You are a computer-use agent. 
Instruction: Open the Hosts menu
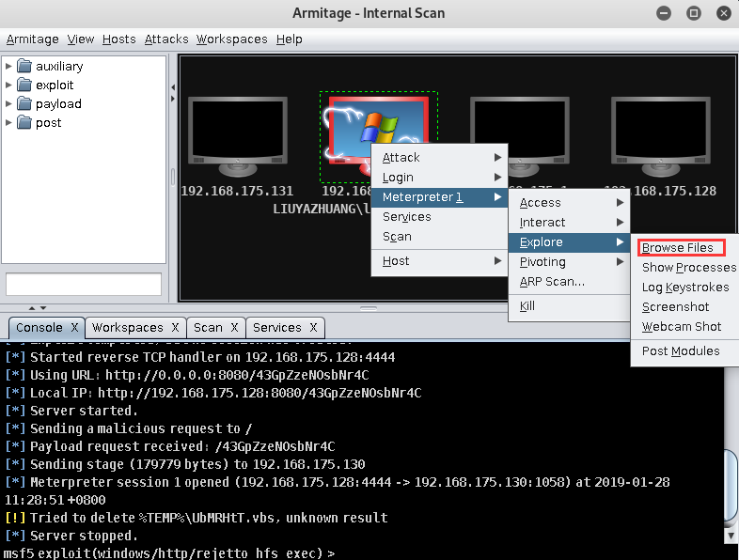118,39
